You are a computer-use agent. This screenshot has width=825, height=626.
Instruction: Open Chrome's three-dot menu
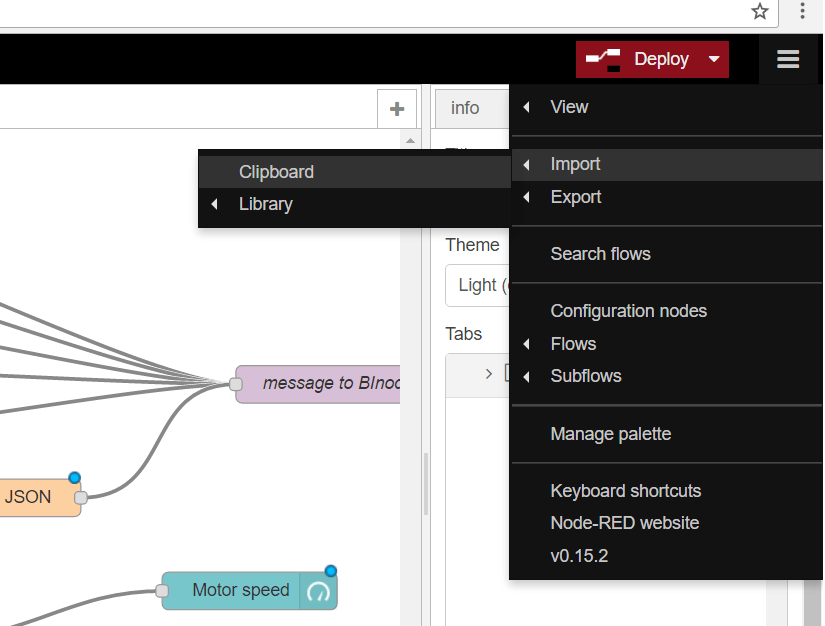(x=803, y=12)
